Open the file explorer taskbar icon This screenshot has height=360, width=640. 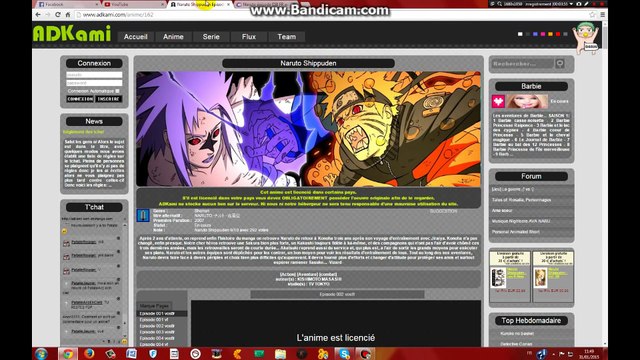point(280,354)
